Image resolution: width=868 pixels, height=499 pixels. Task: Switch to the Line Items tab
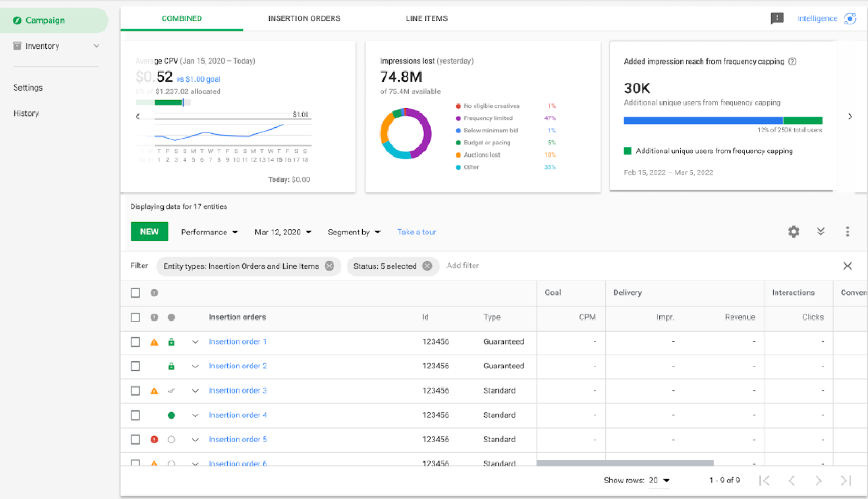[426, 18]
